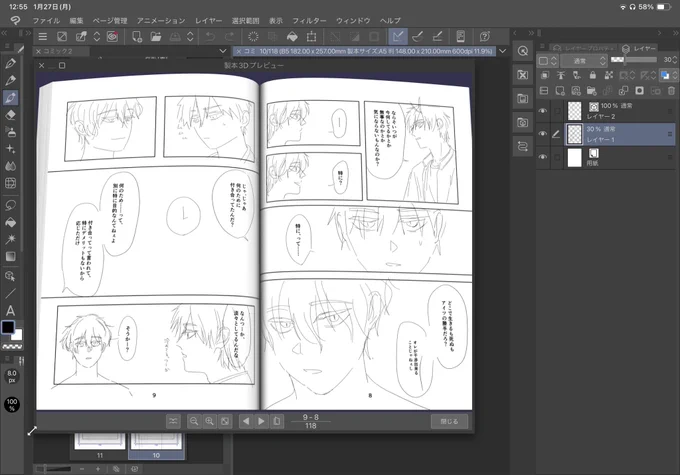Select the Figure line tool

10,294
